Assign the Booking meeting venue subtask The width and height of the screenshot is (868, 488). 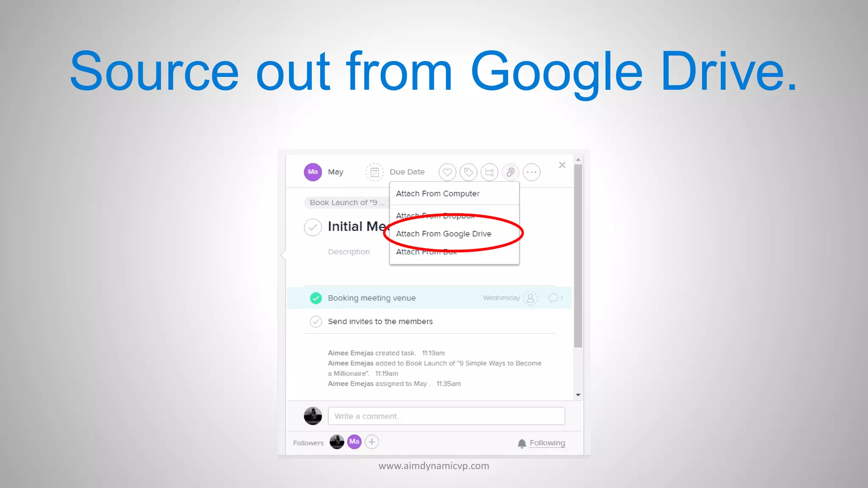[530, 298]
